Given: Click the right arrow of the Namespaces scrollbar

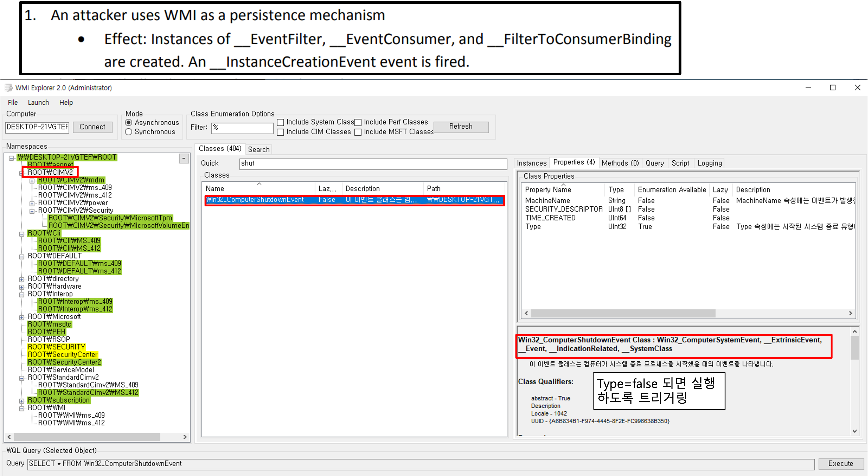Looking at the screenshot, I should coord(185,437).
